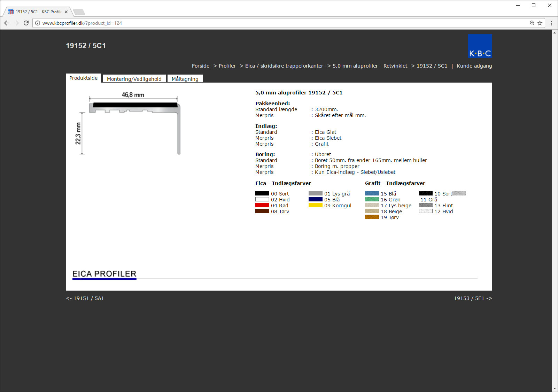Open 5,0 mm aluprofiler - Retvinklet breadcrumb
Screen dimensions: 558x392
tap(370, 66)
